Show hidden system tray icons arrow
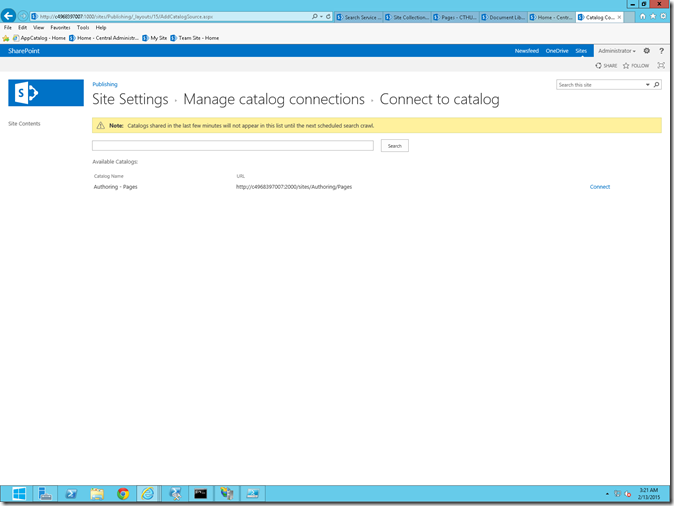 (607, 494)
